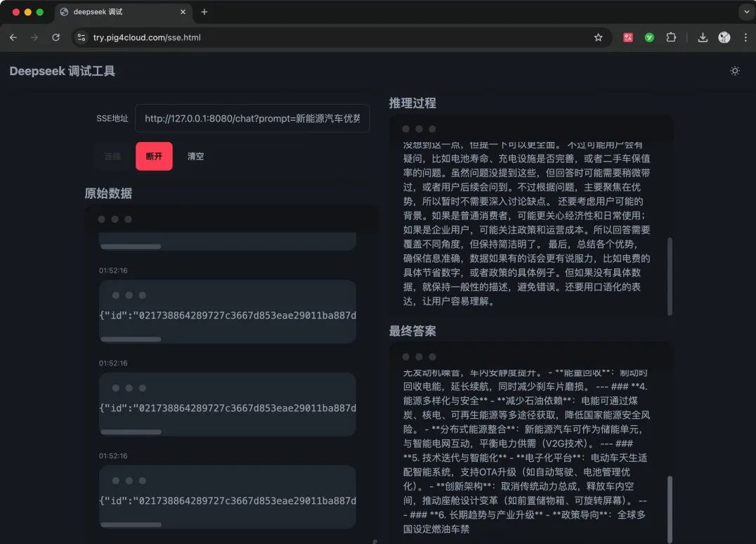Open Chrome three-dot menu
The width and height of the screenshot is (756, 544).
click(745, 38)
